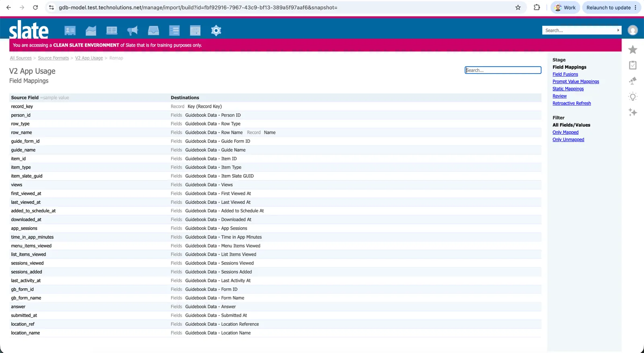644x353 pixels.
Task: Open the row_name source field
Action: pos(21,133)
